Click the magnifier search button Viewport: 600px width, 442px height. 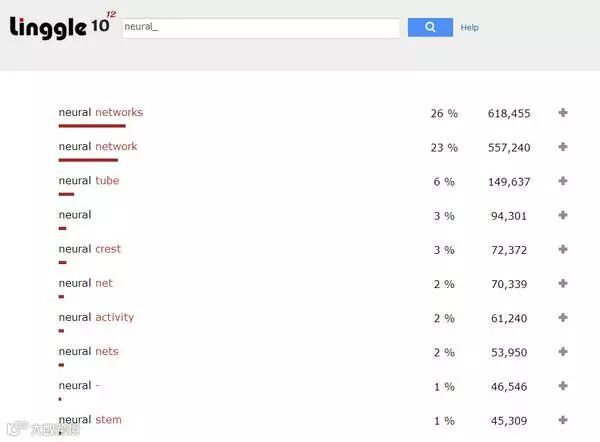coord(430,27)
